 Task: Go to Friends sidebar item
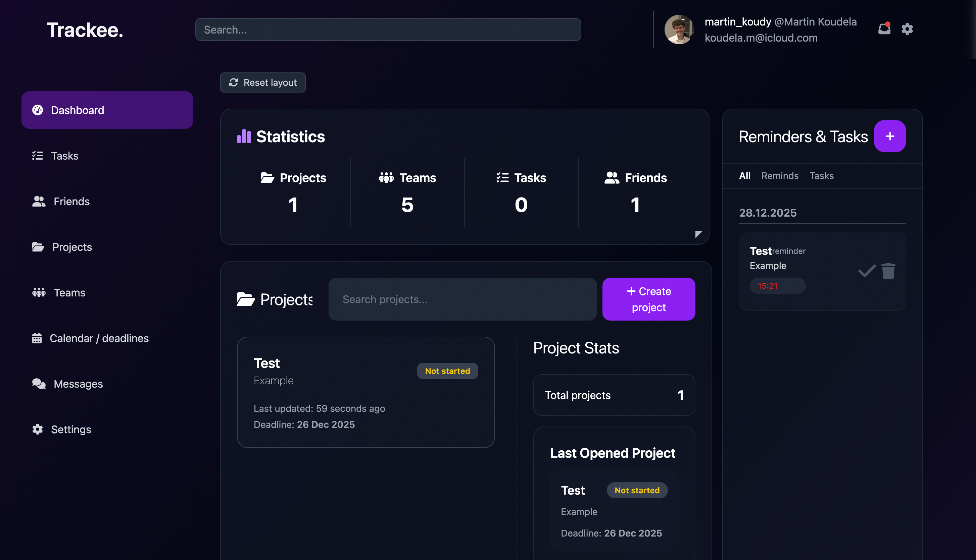tap(71, 201)
